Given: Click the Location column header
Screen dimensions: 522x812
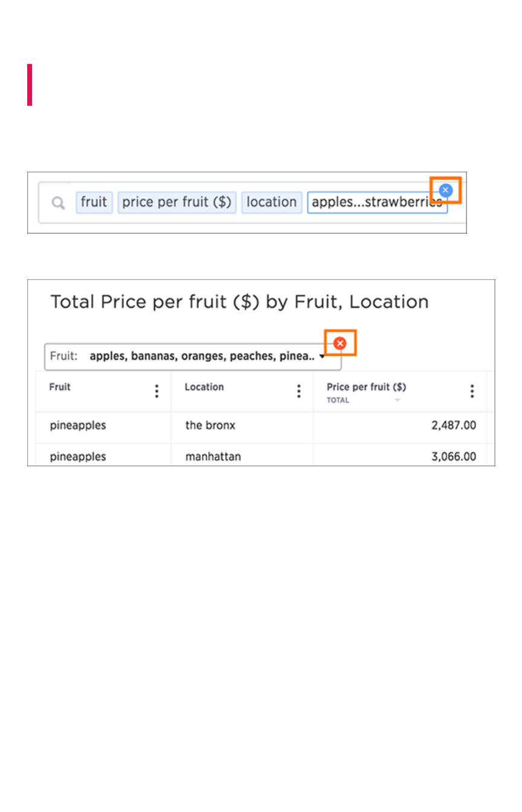Looking at the screenshot, I should pyautogui.click(x=204, y=387).
